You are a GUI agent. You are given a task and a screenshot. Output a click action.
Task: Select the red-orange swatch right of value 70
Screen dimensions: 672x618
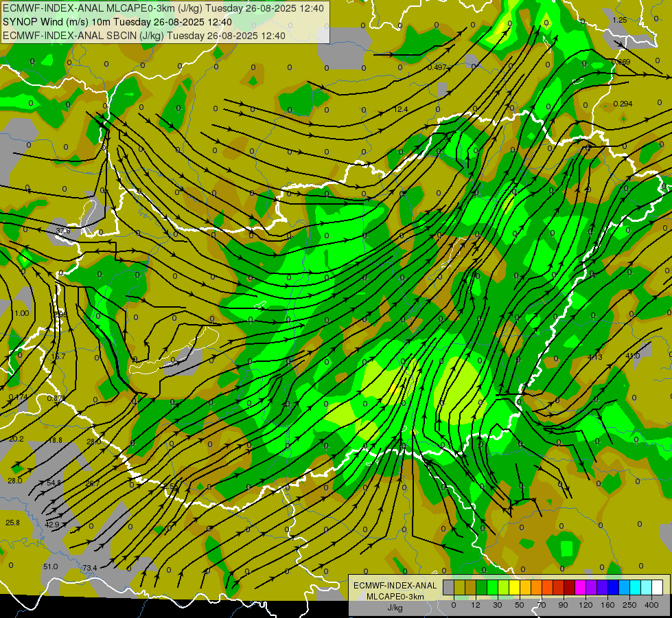tap(547, 587)
